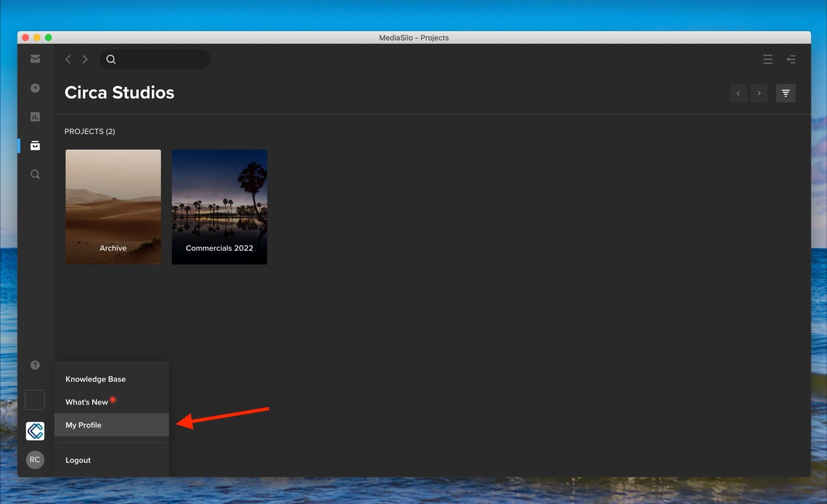
Task: Open the recent activity clock icon
Action: tap(35, 88)
